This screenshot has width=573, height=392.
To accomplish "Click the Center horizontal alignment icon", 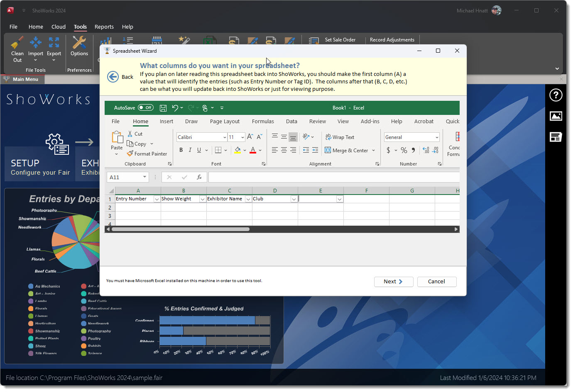I will click(x=284, y=150).
